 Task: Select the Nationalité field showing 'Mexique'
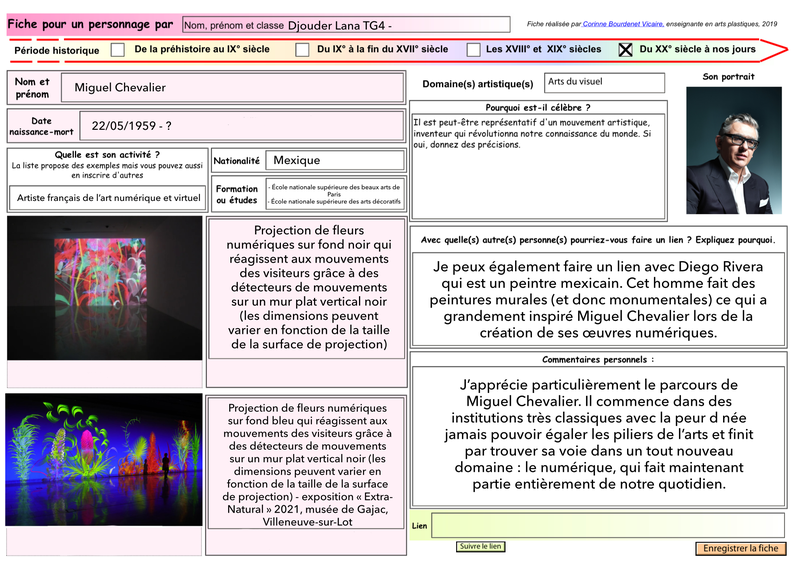335,160
